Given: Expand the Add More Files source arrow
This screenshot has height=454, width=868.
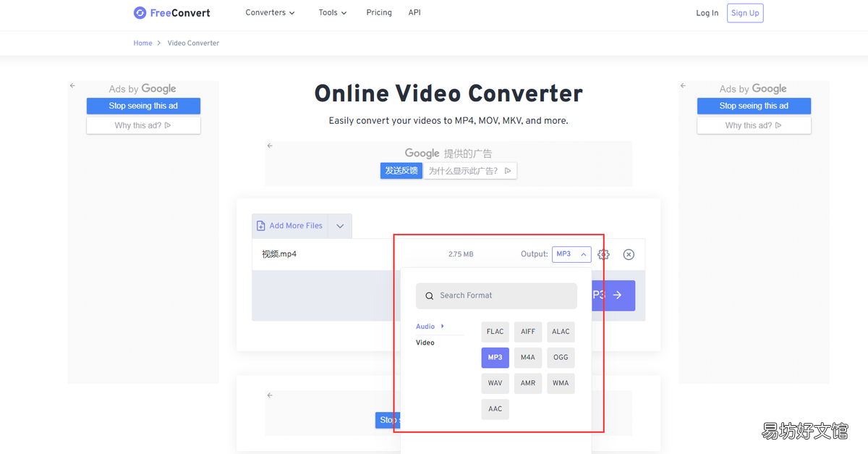Looking at the screenshot, I should tap(340, 226).
